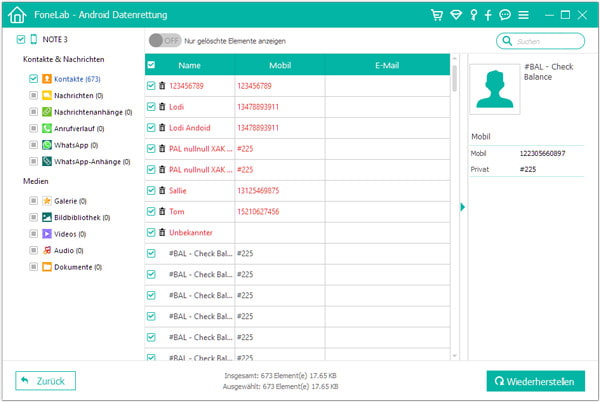Toggle 'Nur gelöschte Elemente anzeigen' switch
The image size is (600, 402).
click(x=164, y=40)
